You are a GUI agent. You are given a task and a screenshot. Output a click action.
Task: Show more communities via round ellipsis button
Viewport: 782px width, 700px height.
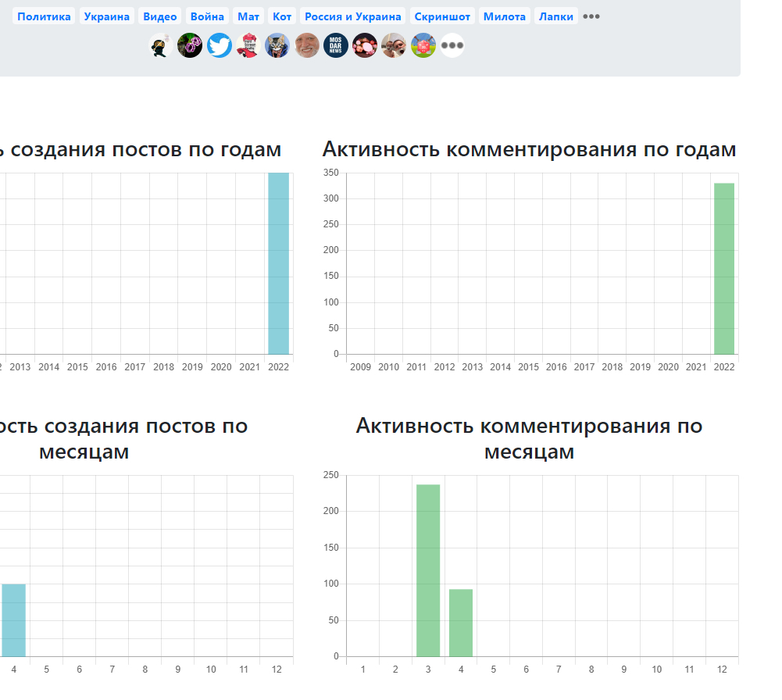(x=452, y=45)
